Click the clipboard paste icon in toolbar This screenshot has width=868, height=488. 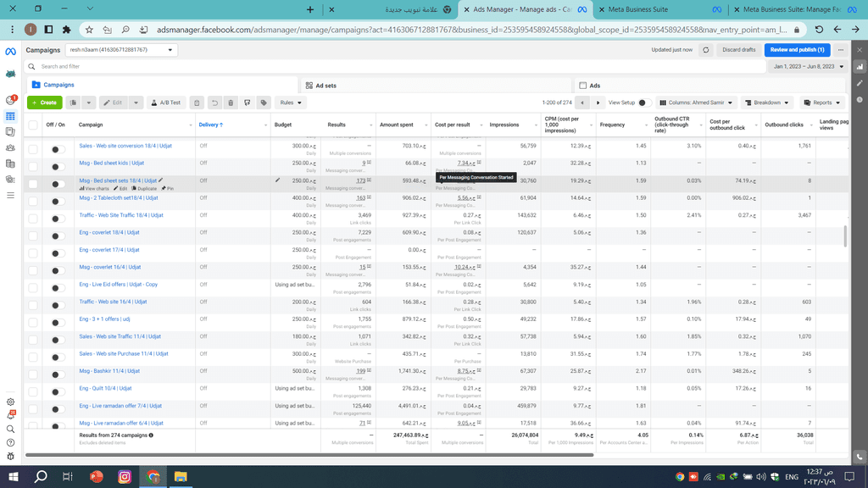(x=197, y=103)
